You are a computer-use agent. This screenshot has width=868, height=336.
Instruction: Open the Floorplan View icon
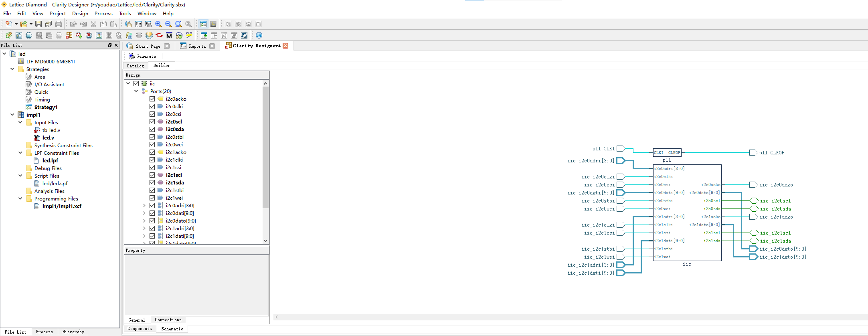pos(99,35)
